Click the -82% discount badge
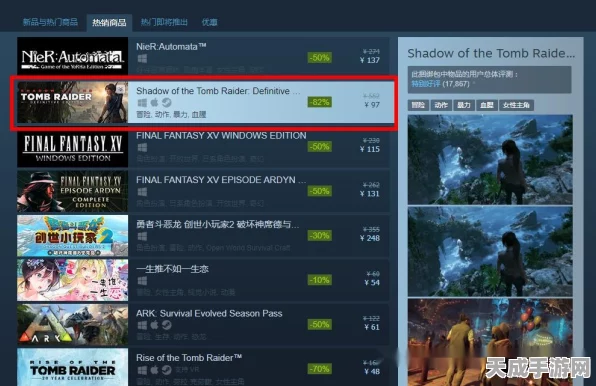 [x=319, y=102]
